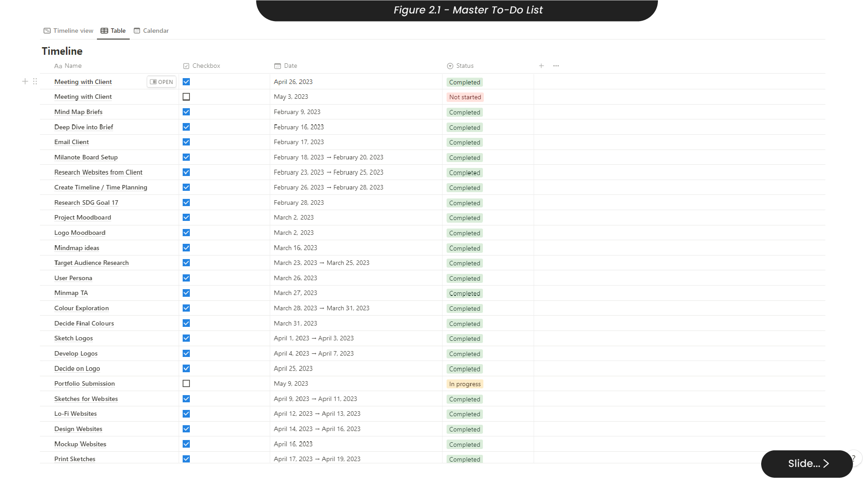
Task: Select the Table tab
Action: tap(113, 31)
